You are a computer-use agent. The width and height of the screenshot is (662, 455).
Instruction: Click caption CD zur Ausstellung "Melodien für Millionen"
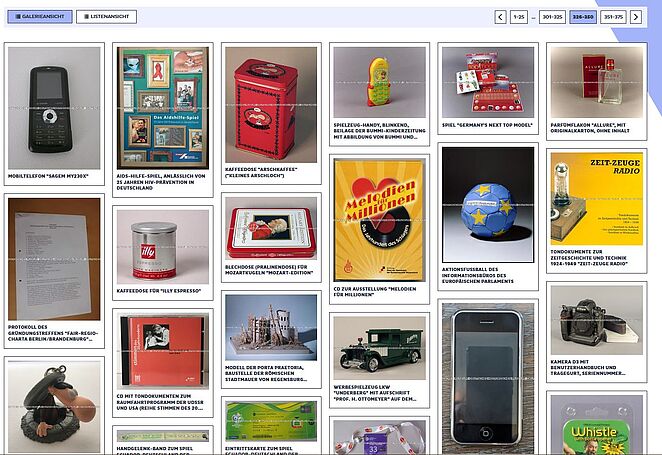[x=375, y=292]
